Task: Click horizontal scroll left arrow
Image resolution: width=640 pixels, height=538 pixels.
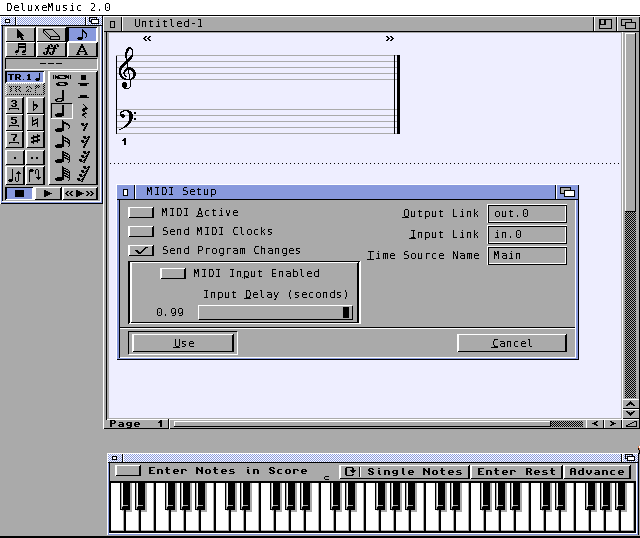Action: [595, 424]
